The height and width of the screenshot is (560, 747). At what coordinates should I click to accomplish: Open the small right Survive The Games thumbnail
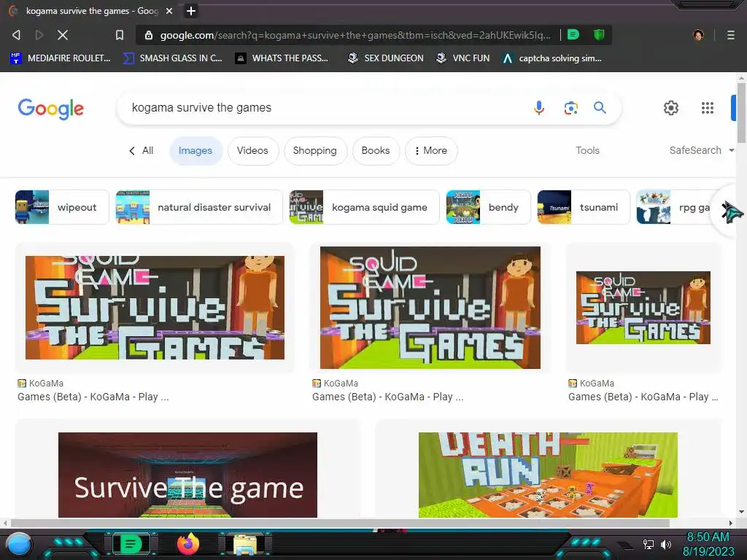(643, 308)
